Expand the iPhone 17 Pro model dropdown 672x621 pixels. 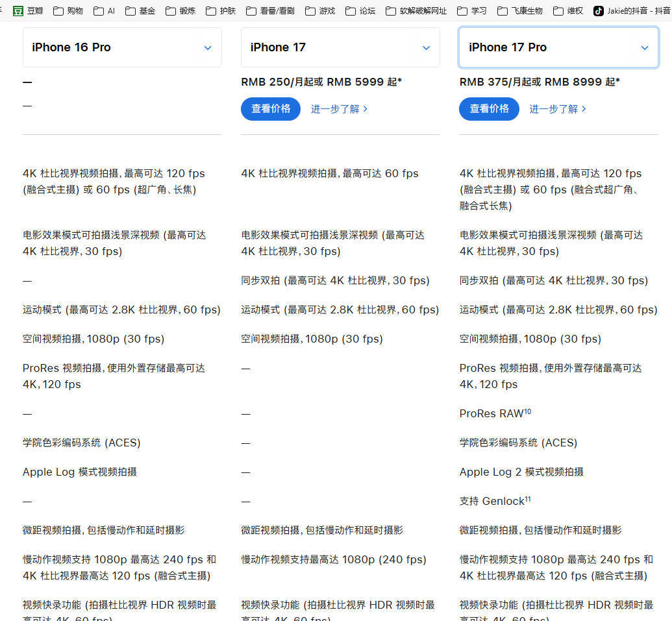coord(558,47)
